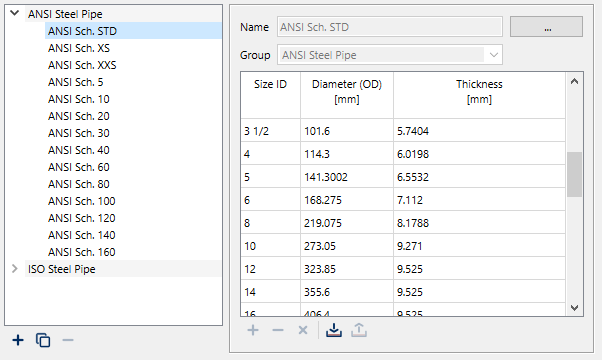
Task: Click the Size ID cell 6
Action: pyautogui.click(x=270, y=200)
